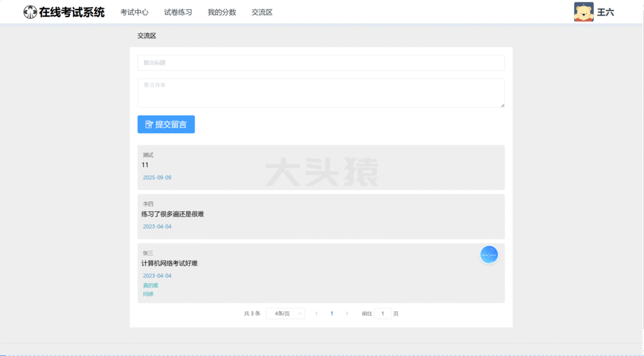644x356 pixels.
Task: Submit message with 提交留言 button
Action: click(x=166, y=125)
